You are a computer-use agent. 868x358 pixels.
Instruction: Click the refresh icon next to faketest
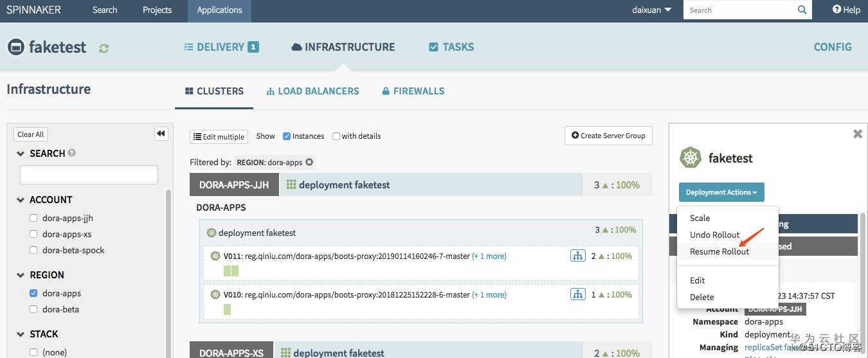(104, 48)
